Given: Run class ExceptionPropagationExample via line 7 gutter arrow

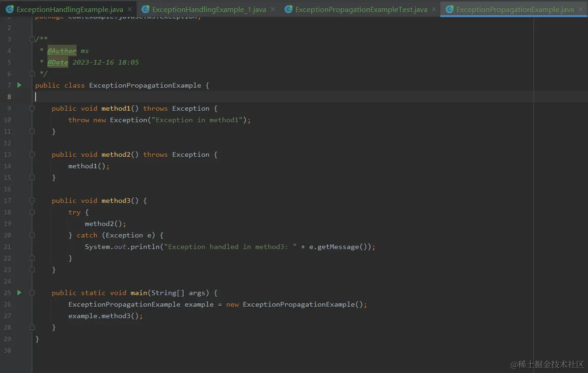Looking at the screenshot, I should (x=19, y=85).
